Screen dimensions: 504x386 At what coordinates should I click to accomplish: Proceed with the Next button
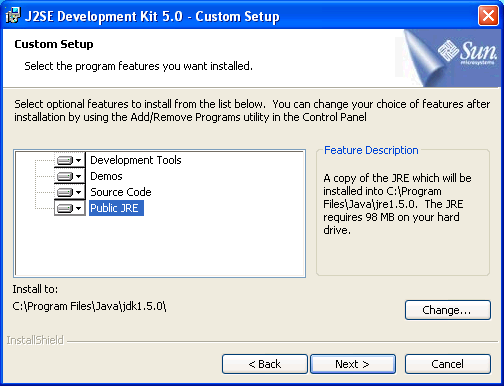353,364
